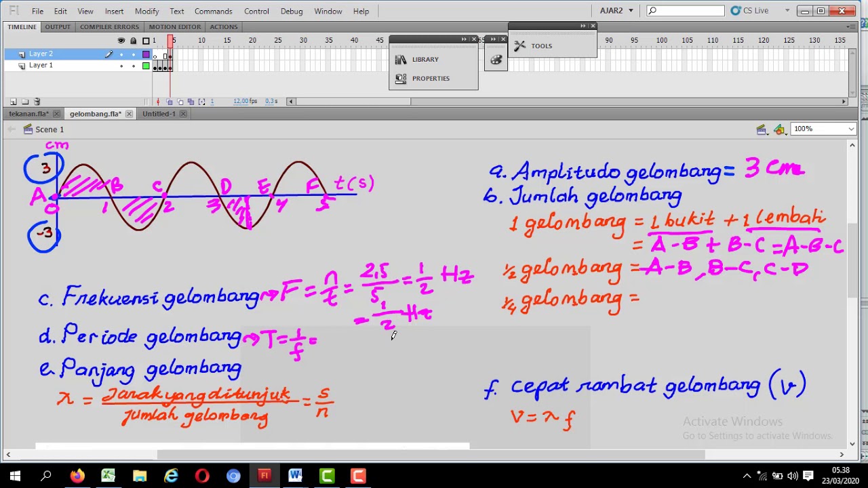Click the current frame number field
This screenshot has width=868, height=488.
click(x=212, y=102)
